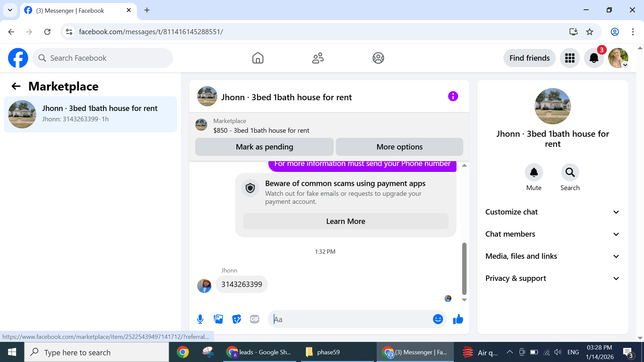Send a thumbs-up like

458,319
